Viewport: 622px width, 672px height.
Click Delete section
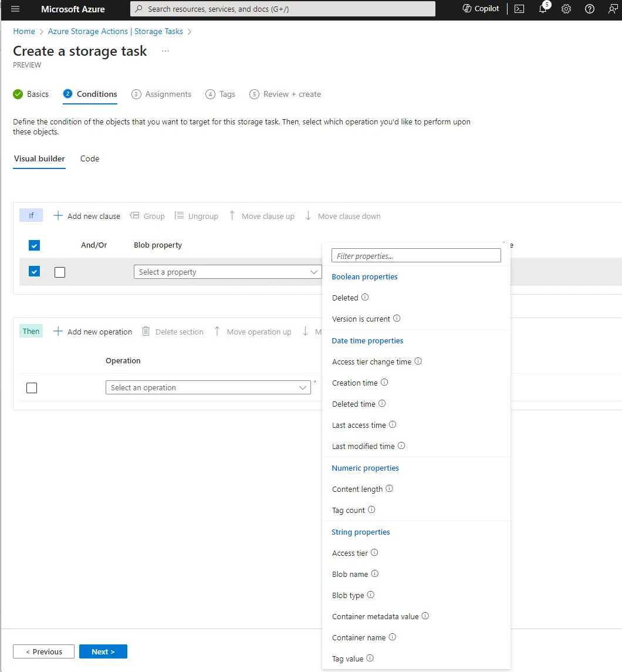[x=173, y=331]
